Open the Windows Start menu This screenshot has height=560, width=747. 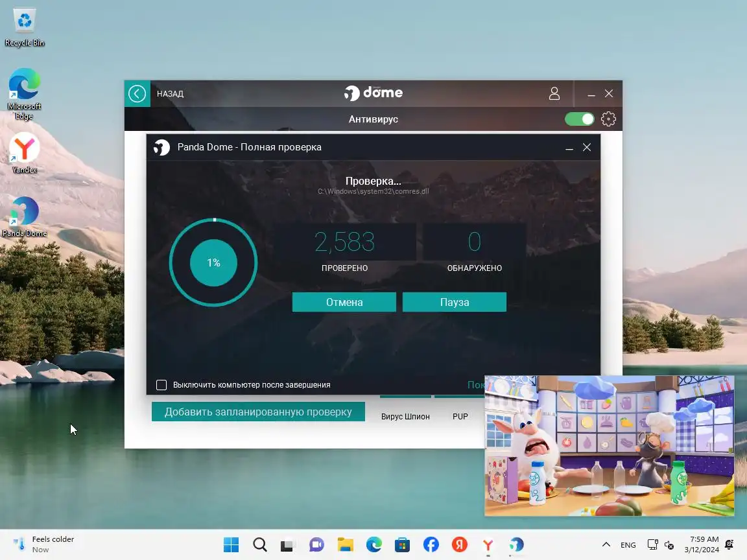click(231, 544)
